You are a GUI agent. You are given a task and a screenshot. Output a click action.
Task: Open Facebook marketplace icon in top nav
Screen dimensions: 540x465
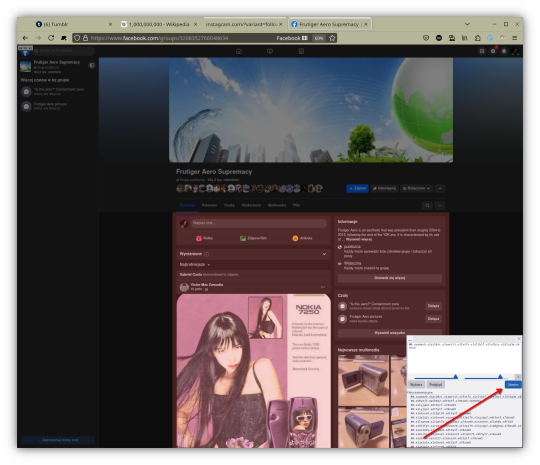(x=301, y=51)
